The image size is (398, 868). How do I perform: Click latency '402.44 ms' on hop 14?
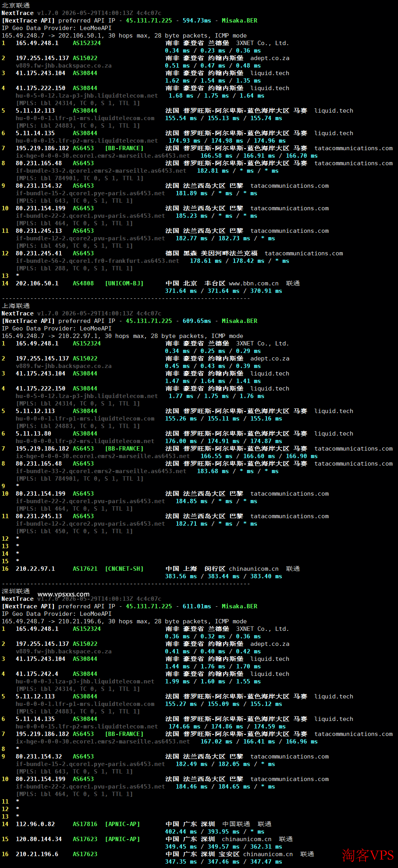181,832
